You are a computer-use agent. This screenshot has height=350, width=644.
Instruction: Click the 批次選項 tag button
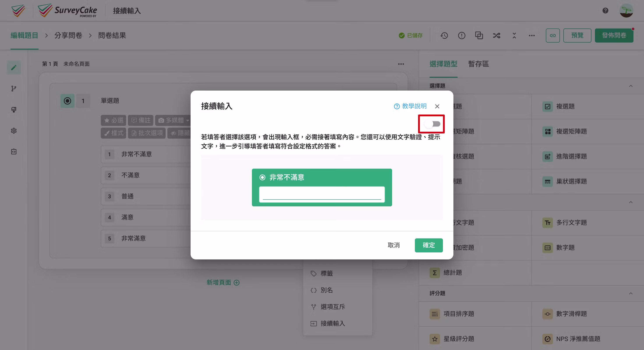click(147, 133)
